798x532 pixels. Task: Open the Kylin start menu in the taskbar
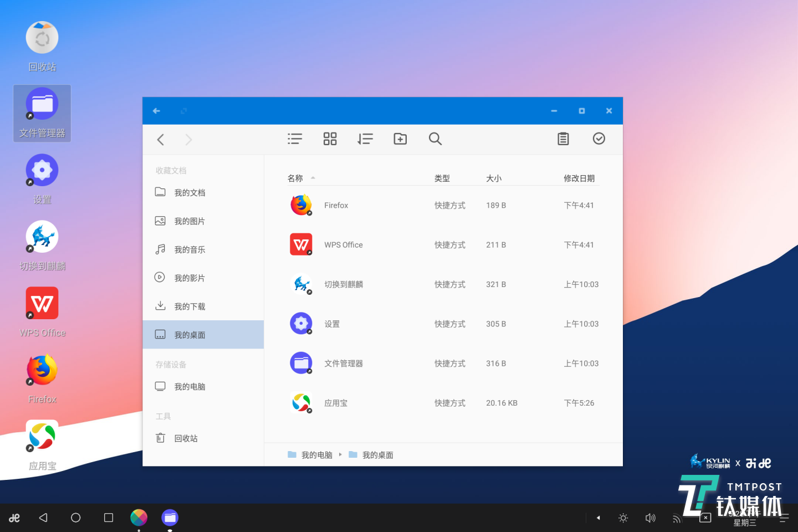(14, 518)
